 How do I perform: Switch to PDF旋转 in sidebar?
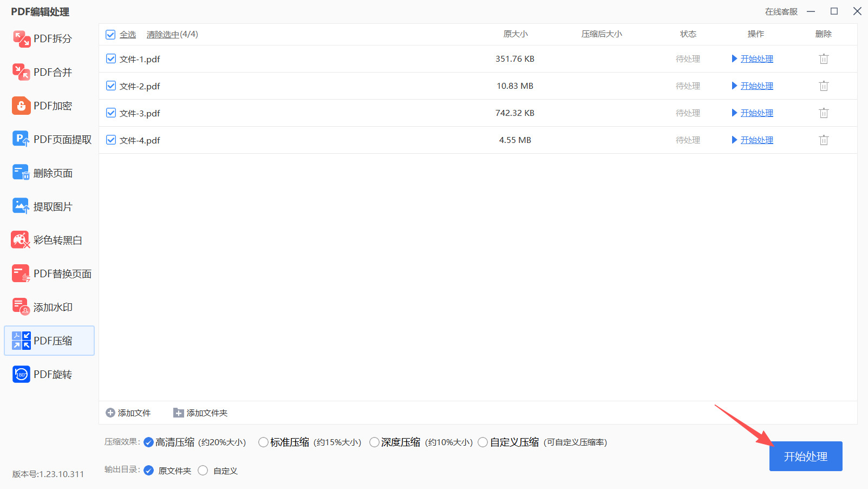pyautogui.click(x=53, y=375)
